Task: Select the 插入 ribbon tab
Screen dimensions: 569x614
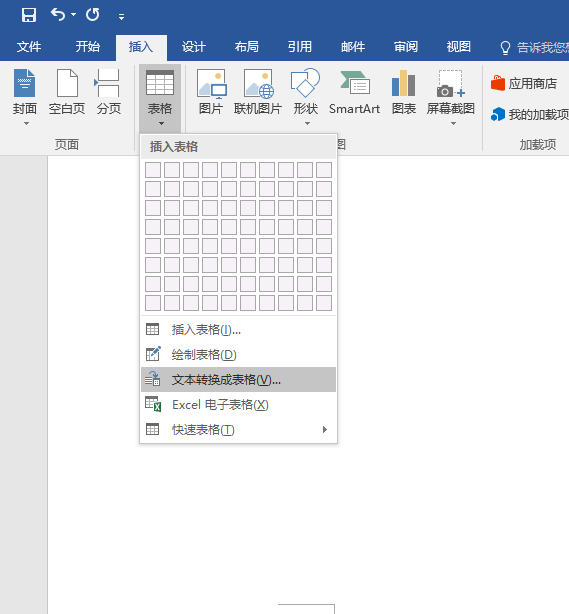Action: coord(141,47)
